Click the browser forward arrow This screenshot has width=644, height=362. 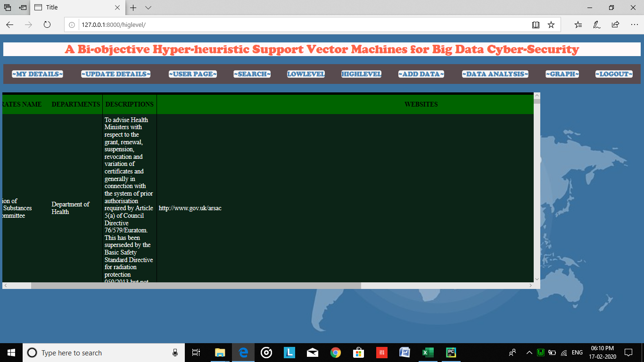(x=28, y=25)
